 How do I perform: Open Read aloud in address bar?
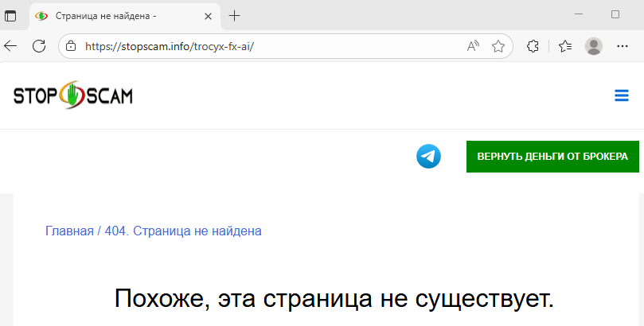473,46
